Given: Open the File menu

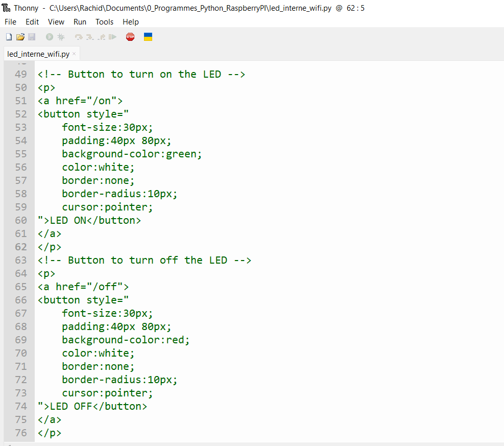Looking at the screenshot, I should (x=10, y=22).
